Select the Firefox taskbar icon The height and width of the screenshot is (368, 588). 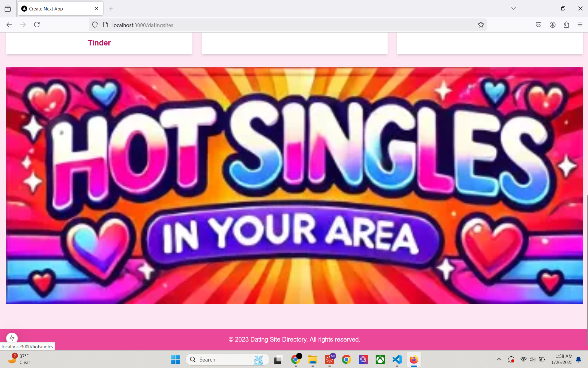pyautogui.click(x=414, y=359)
